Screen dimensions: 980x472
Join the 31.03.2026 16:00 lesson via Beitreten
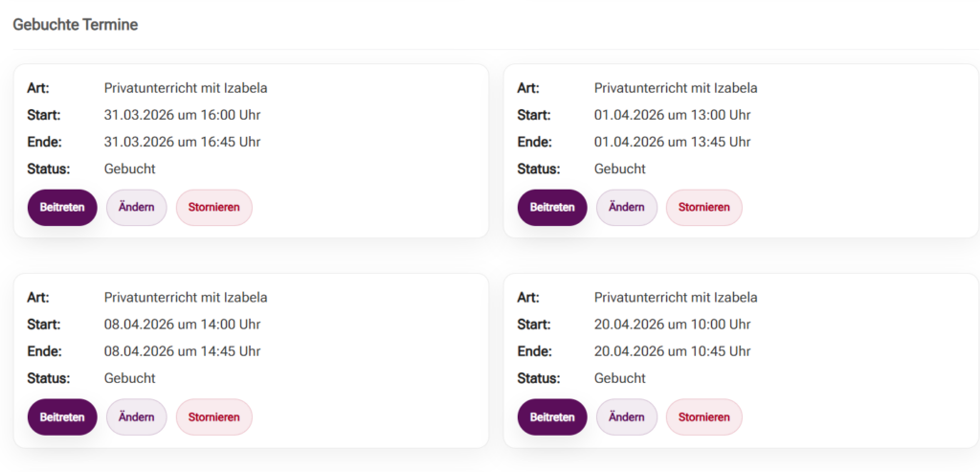(62, 208)
